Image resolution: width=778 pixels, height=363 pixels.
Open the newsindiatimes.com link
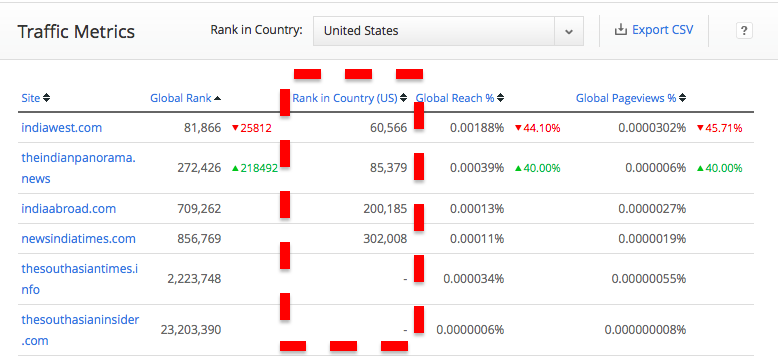[78, 239]
